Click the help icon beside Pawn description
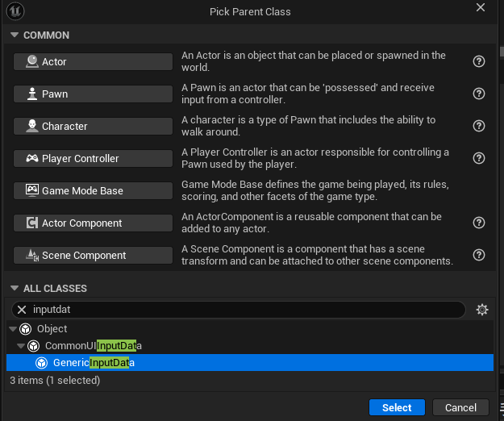 point(478,94)
